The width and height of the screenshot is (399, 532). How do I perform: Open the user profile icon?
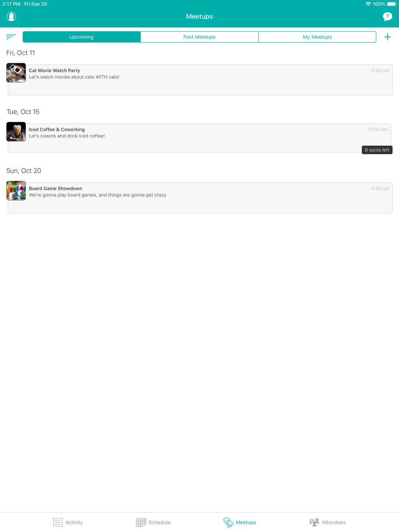11,16
